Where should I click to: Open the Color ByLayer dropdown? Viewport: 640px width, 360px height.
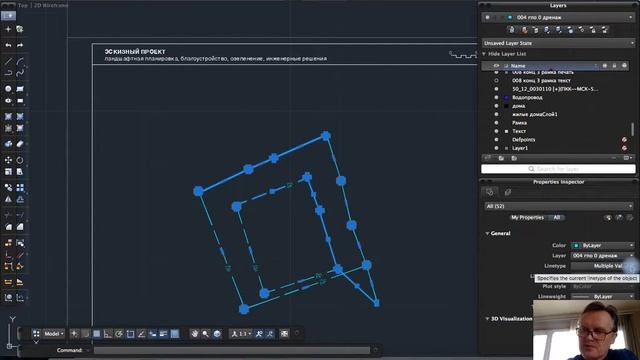602,245
